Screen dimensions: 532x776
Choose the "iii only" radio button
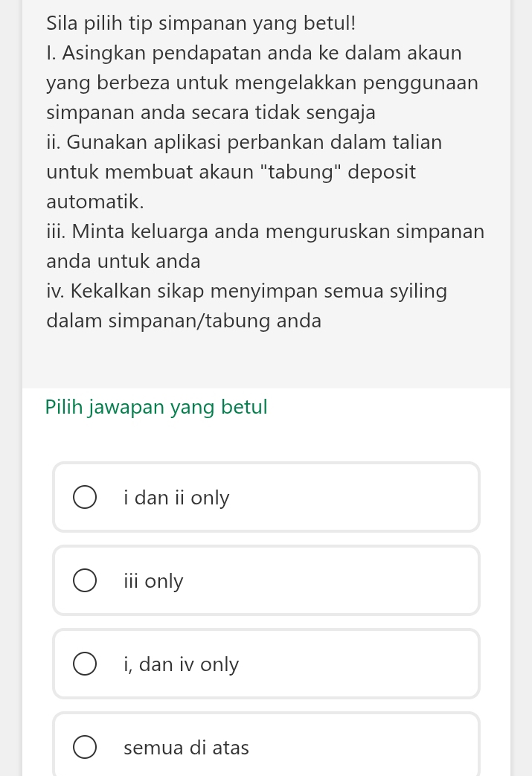(x=85, y=581)
